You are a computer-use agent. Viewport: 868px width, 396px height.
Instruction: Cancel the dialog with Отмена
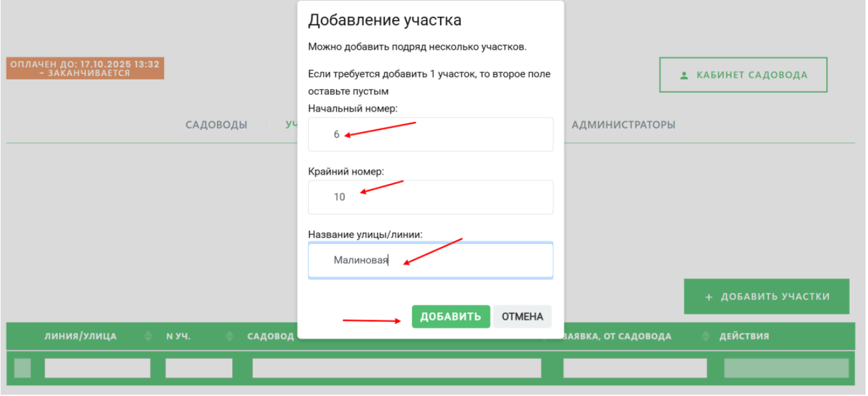tap(522, 316)
